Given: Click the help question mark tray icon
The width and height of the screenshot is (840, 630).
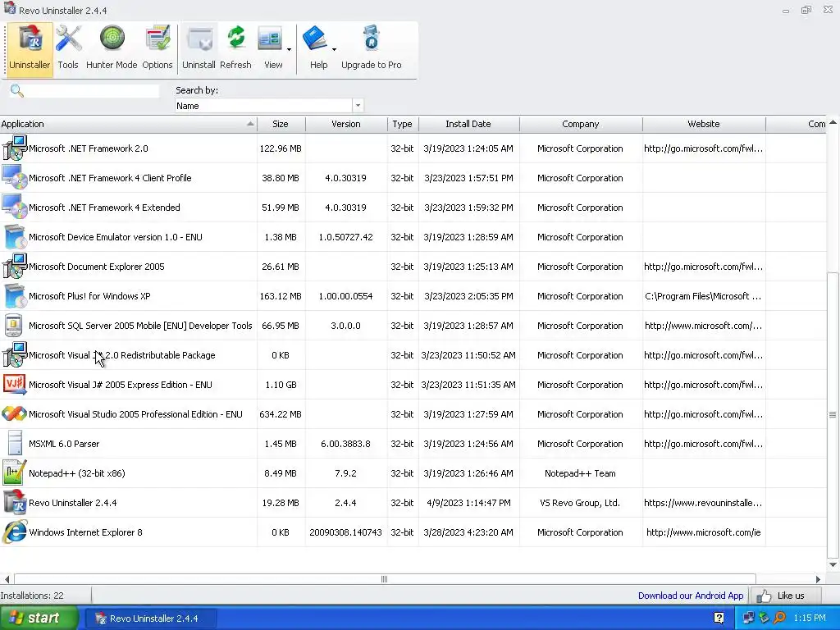Looking at the screenshot, I should [719, 619].
